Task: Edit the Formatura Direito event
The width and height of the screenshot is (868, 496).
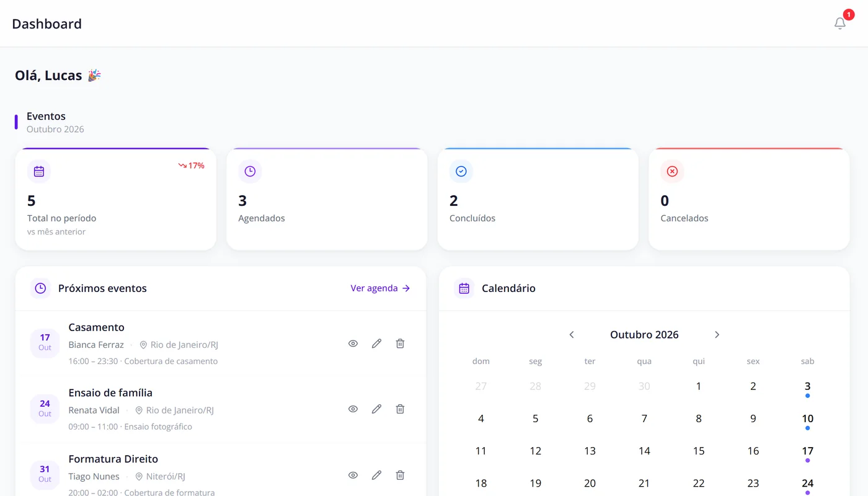Action: [376, 476]
